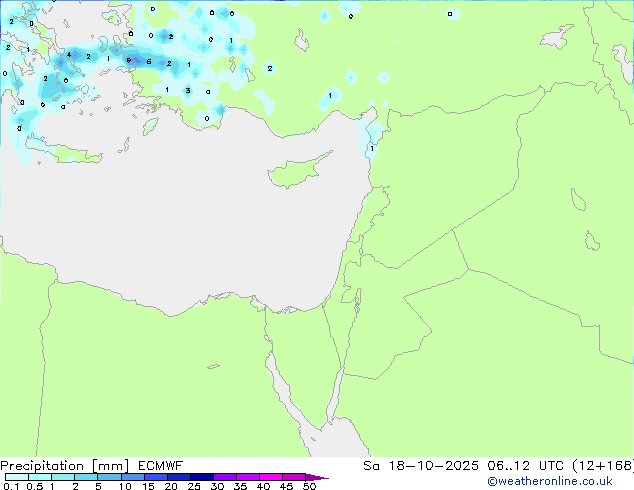
Task: Click the 40–45 mm magenta legend swatch
Action: point(271,477)
